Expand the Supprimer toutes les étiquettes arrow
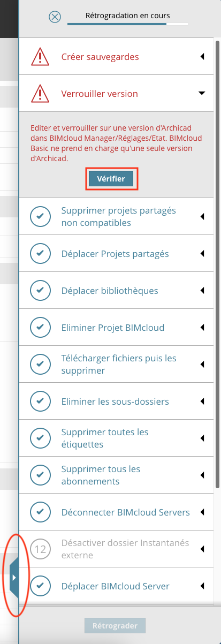 coord(203,438)
